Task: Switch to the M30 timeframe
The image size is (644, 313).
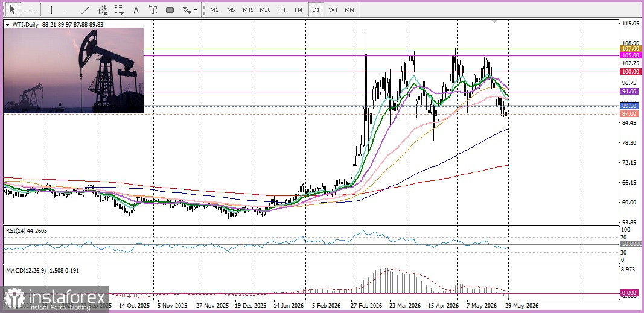Action: [265, 10]
